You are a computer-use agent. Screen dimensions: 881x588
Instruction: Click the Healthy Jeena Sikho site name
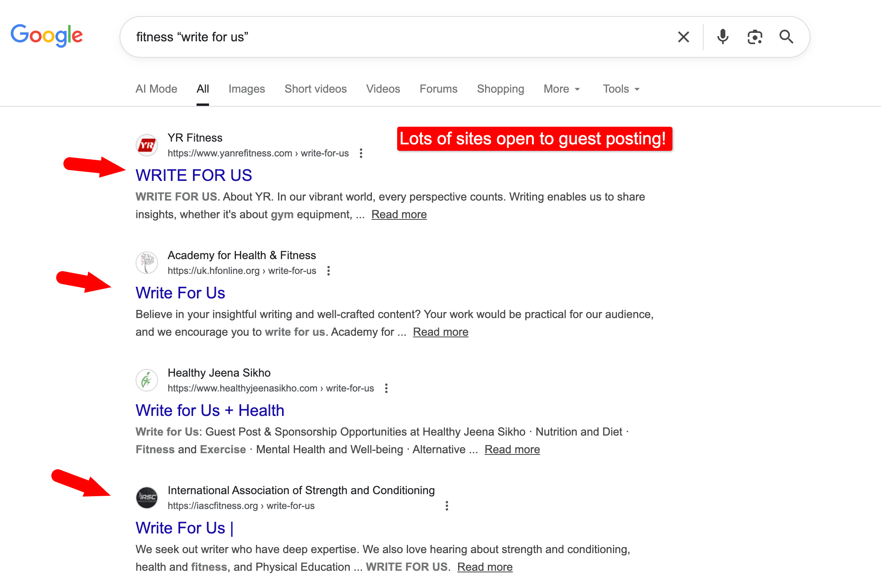coord(219,373)
